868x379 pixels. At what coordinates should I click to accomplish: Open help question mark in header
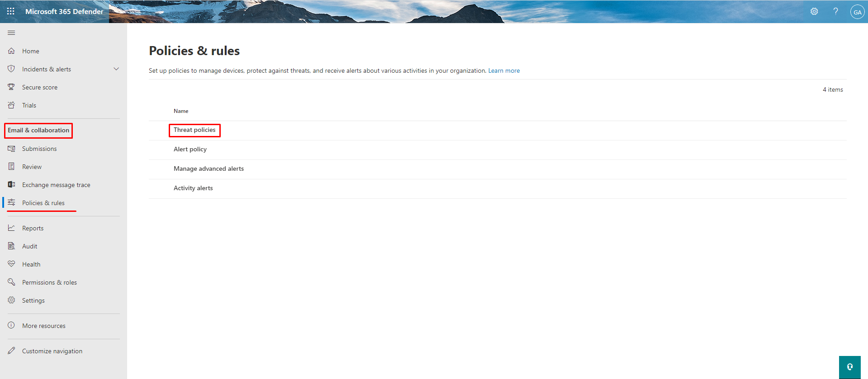point(836,11)
